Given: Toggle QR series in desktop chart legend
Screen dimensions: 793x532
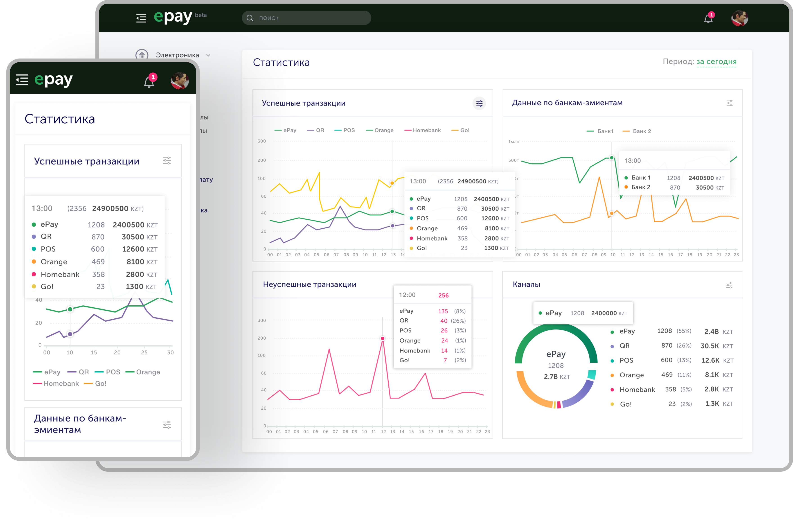Looking at the screenshot, I should coord(315,130).
